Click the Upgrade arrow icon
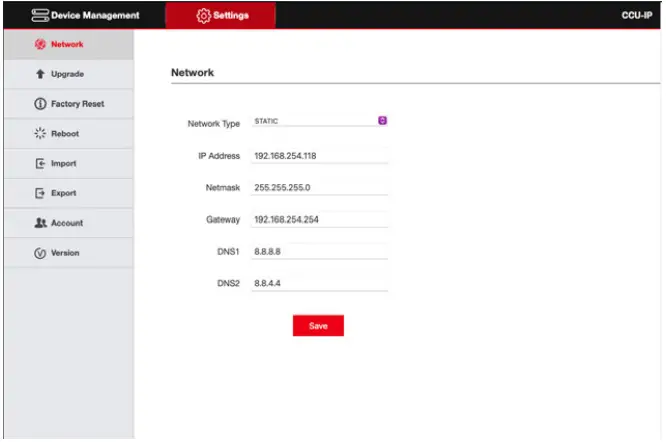The width and height of the screenshot is (666, 442). 40,74
